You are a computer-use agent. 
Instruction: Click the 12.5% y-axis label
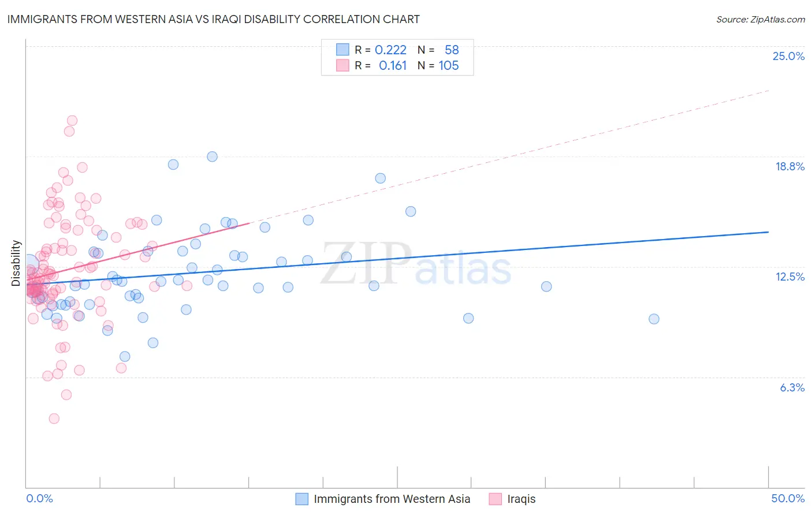coord(789,277)
